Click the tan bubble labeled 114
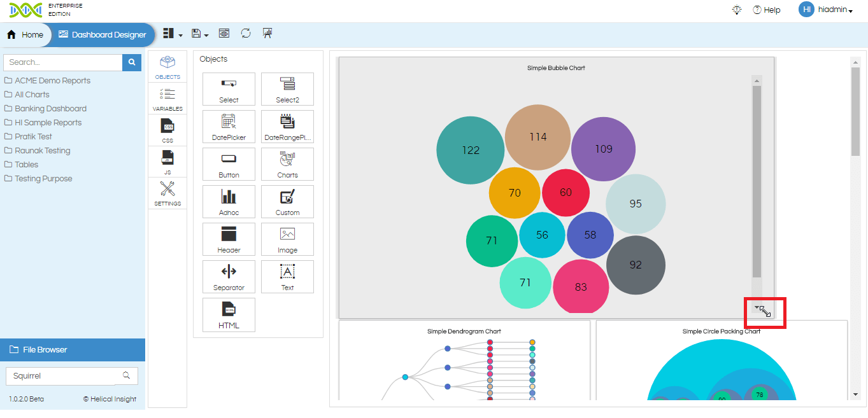 tap(538, 137)
